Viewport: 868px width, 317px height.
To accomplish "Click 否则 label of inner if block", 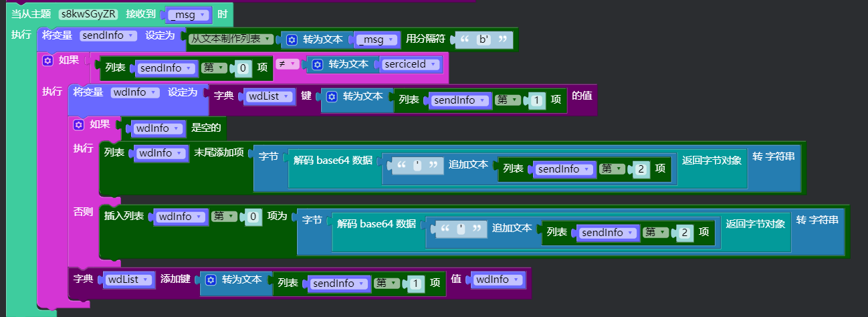I will [83, 212].
